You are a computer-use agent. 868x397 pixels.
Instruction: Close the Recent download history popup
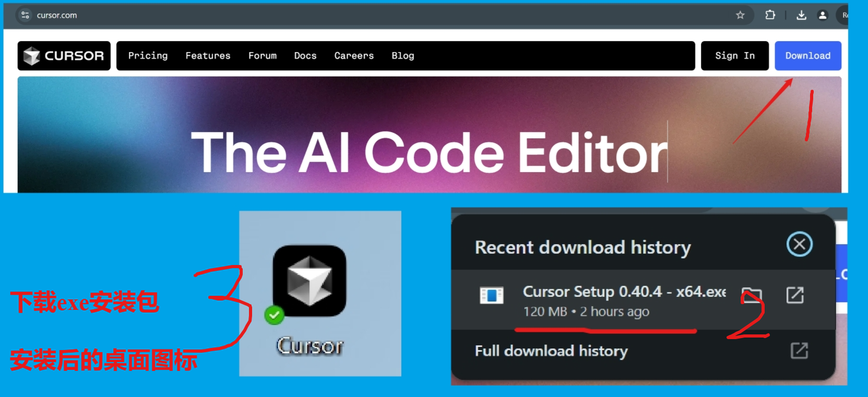(x=799, y=244)
